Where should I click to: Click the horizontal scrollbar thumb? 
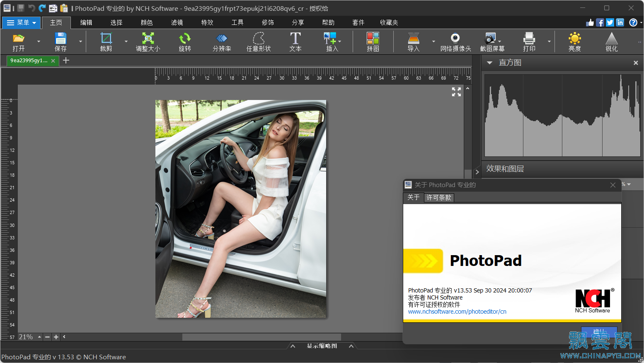tap(261, 337)
